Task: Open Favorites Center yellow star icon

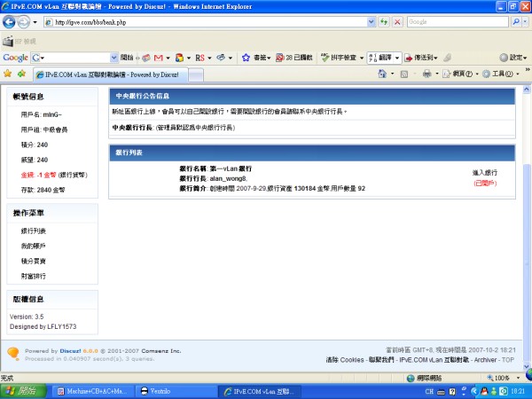Action: (x=7, y=74)
